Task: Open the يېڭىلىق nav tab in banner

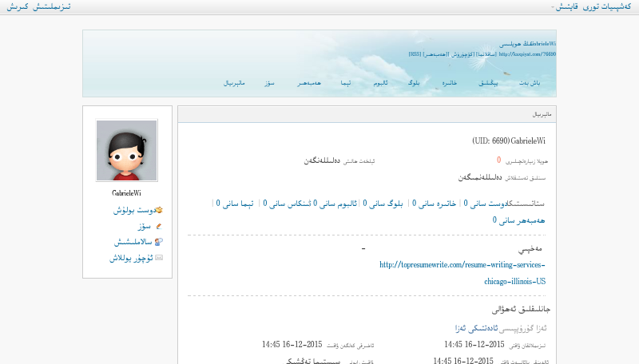Action: click(x=488, y=83)
